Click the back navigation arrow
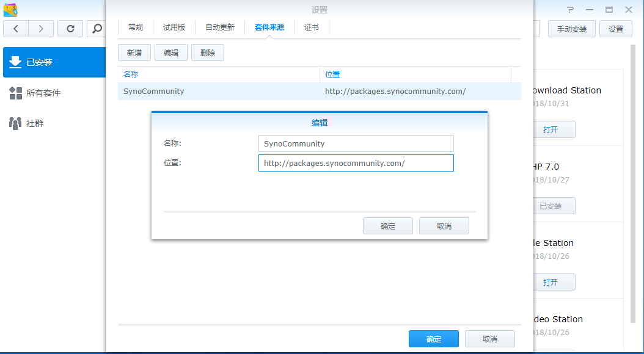Image resolution: width=644 pixels, height=354 pixels. [16, 29]
